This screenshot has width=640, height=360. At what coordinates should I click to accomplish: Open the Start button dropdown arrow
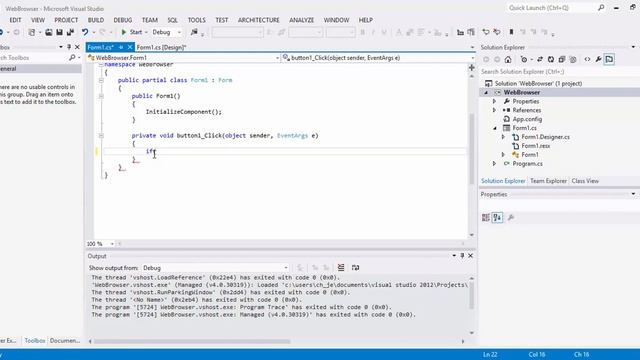[x=146, y=32]
